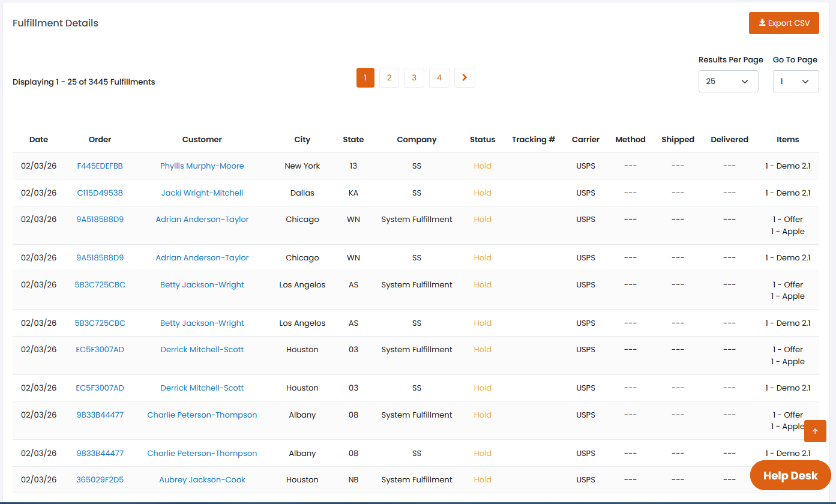Screen dimensions: 836x504
Task: Click the Export CSV button
Action: (x=784, y=23)
